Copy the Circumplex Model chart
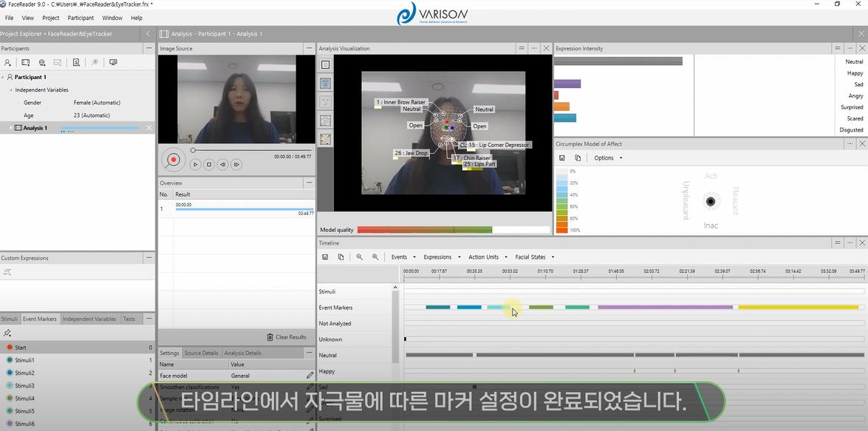868x431 pixels. pos(578,158)
